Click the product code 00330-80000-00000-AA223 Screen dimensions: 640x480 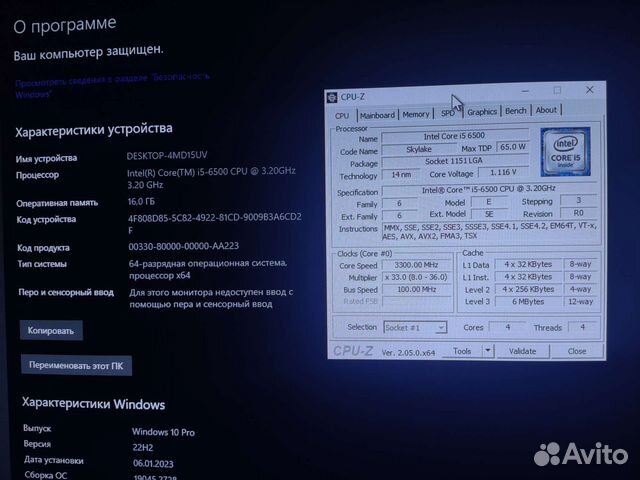tap(184, 246)
